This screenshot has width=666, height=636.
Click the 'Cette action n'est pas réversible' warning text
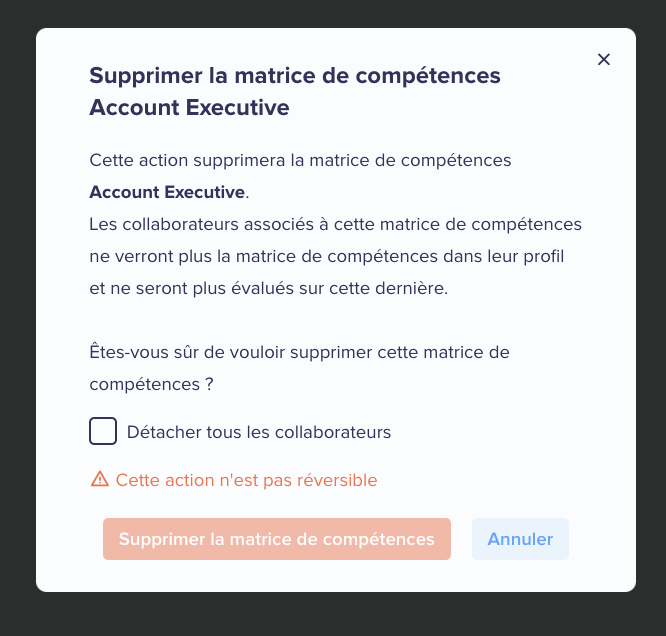246,480
